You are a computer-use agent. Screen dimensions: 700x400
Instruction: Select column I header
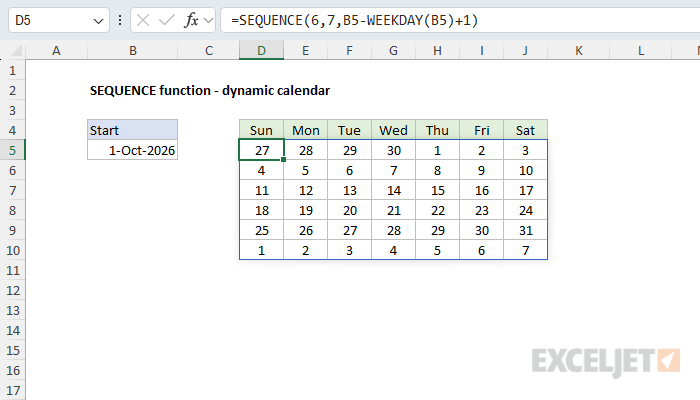[482, 50]
